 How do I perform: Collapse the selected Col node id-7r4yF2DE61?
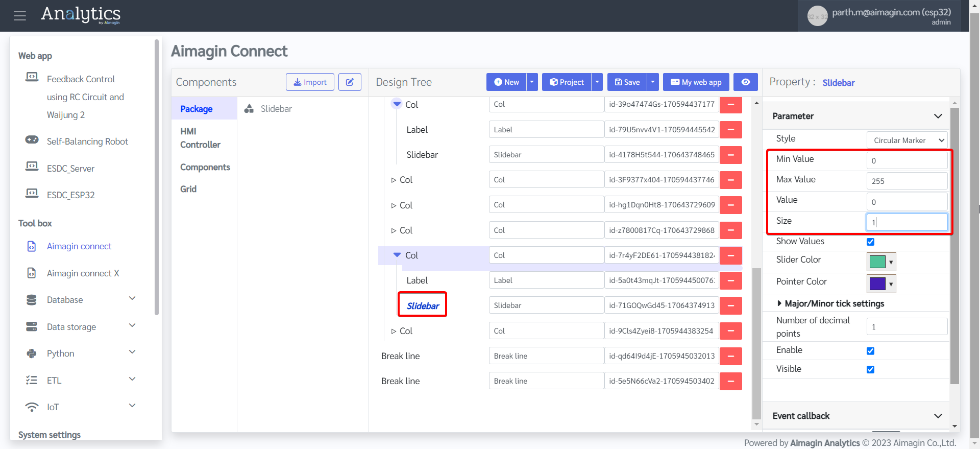pyautogui.click(x=397, y=255)
